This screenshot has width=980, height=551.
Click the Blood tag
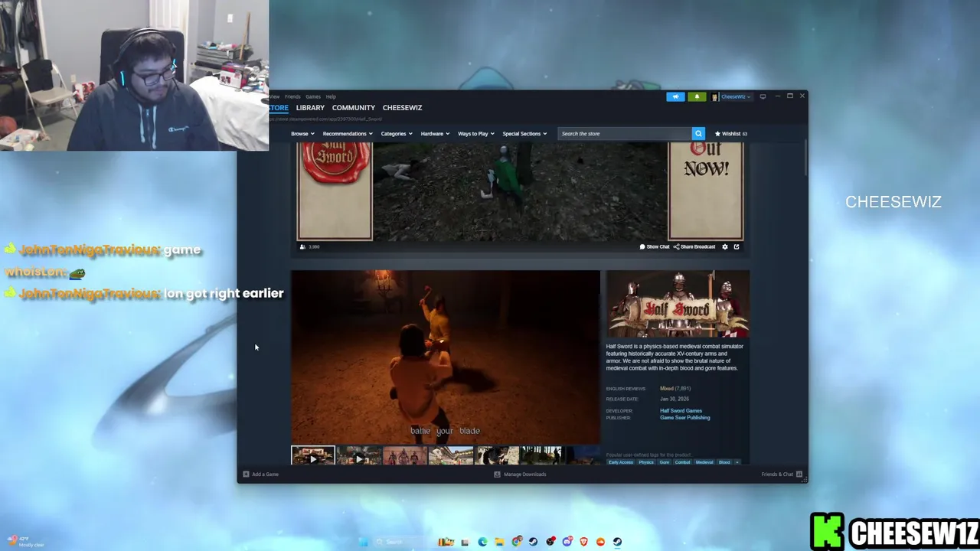point(724,462)
